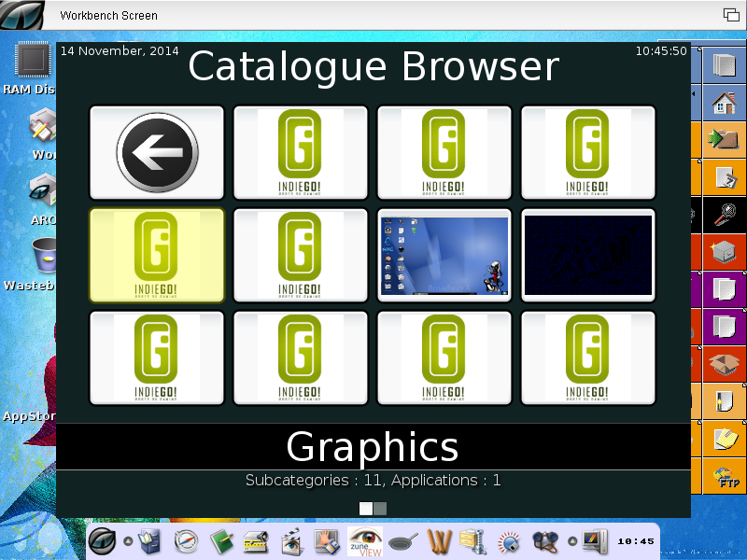This screenshot has width=747, height=560.
Task: Open the Broadway X desktop screenshot tile
Action: [444, 255]
